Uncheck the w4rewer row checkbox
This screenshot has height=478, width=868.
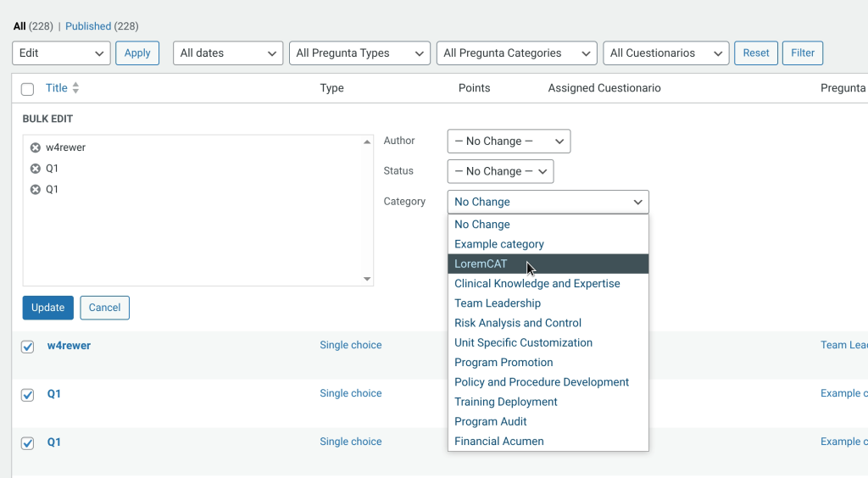(27, 347)
